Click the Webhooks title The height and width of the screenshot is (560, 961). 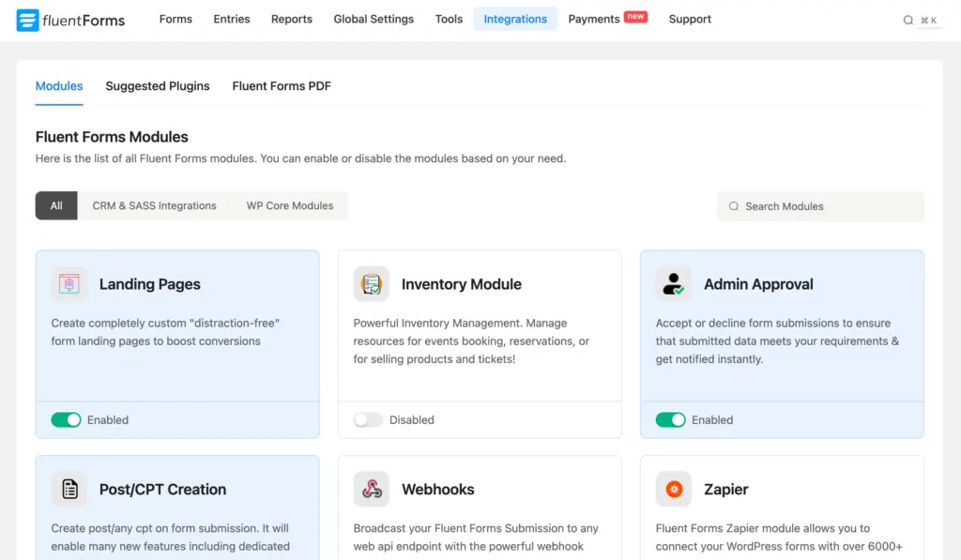tap(437, 490)
